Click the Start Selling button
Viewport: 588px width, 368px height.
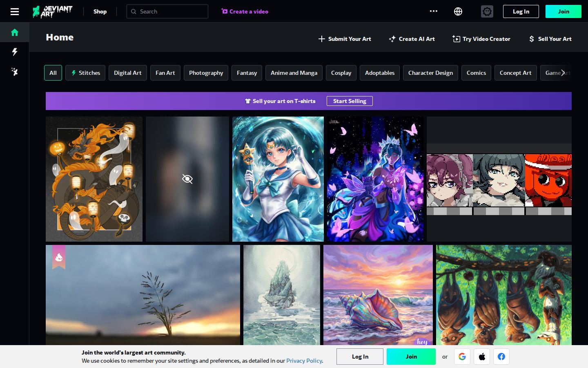coord(350,101)
